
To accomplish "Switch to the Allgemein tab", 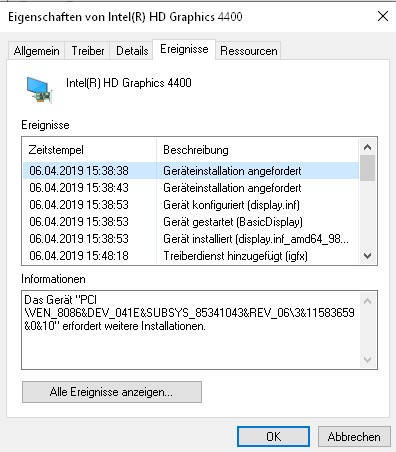I will [x=37, y=51].
